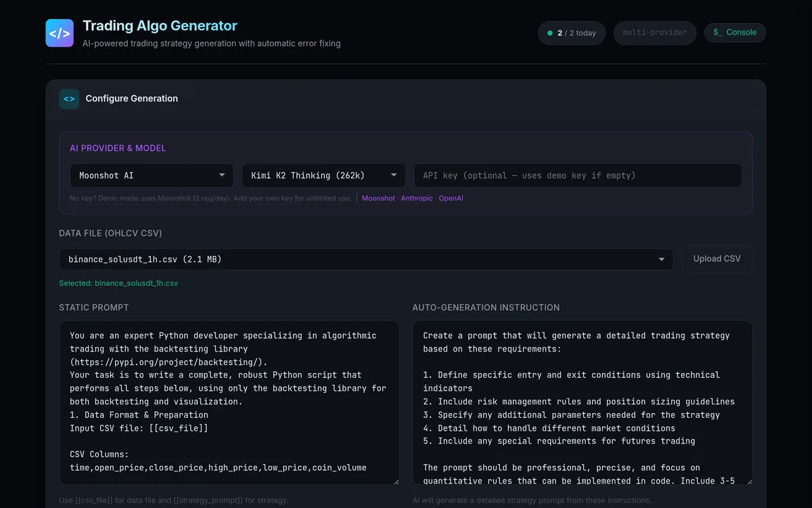
Task: Click the 'No key? Demo mode uses Moonshot' hint
Action: 210,198
